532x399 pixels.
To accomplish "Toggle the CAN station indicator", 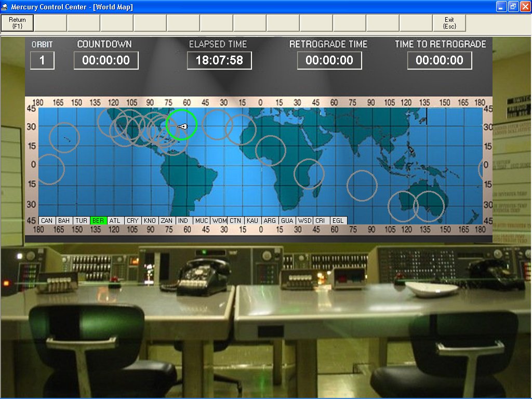I will click(47, 220).
